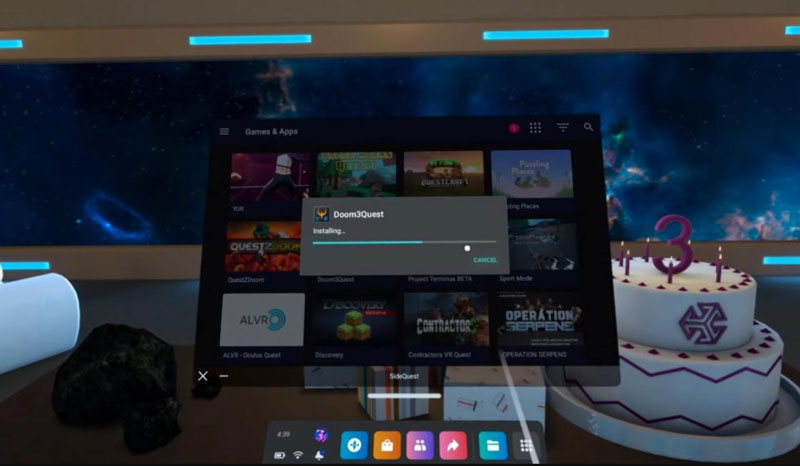Open the Contractors VR Quest thumbnail
Image resolution: width=800 pixels, height=466 pixels.
click(x=446, y=321)
